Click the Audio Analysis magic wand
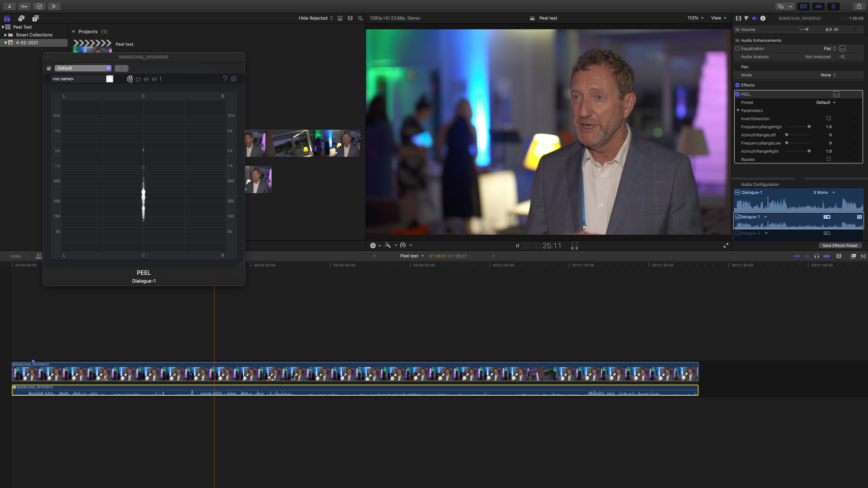Screen dimensions: 868x488 click(x=842, y=57)
